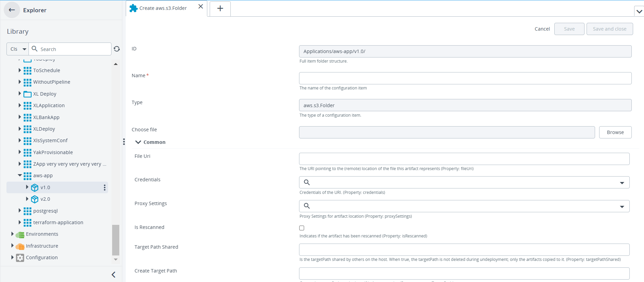The width and height of the screenshot is (644, 282).
Task: Click the Configuration gear icon
Action: tap(20, 258)
